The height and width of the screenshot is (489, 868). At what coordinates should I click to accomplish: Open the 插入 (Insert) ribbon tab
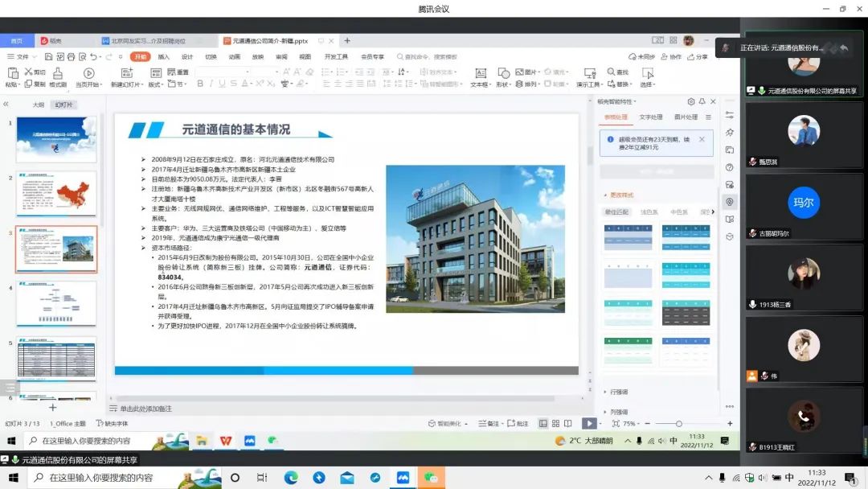[163, 56]
